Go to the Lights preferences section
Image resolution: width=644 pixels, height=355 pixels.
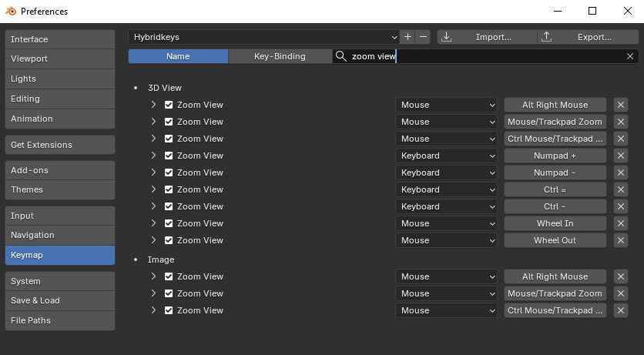click(60, 79)
